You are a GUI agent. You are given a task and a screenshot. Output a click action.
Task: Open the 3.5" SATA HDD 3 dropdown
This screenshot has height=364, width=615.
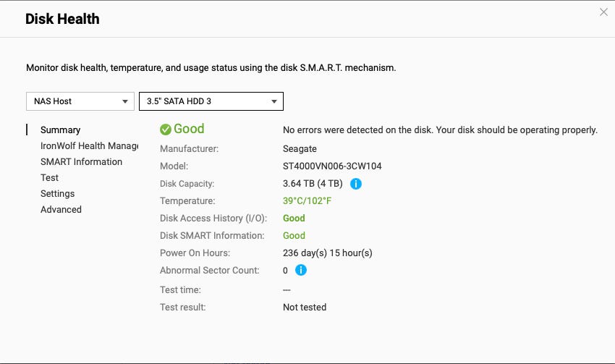tap(211, 101)
